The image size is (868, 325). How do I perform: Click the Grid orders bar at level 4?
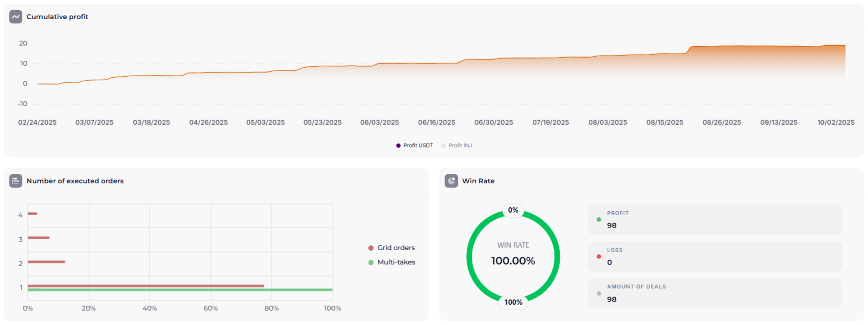[x=33, y=214]
